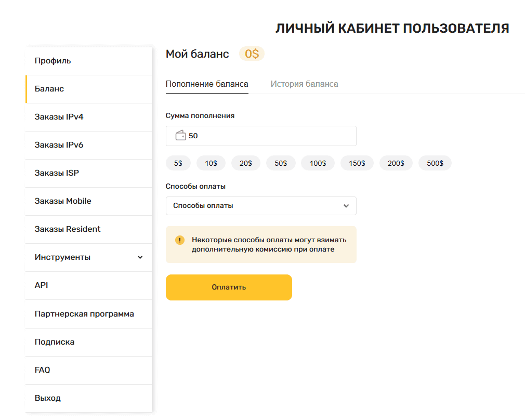Image resolution: width=525 pixels, height=420 pixels.
Task: Open Заказы Mobile section
Action: pos(89,201)
